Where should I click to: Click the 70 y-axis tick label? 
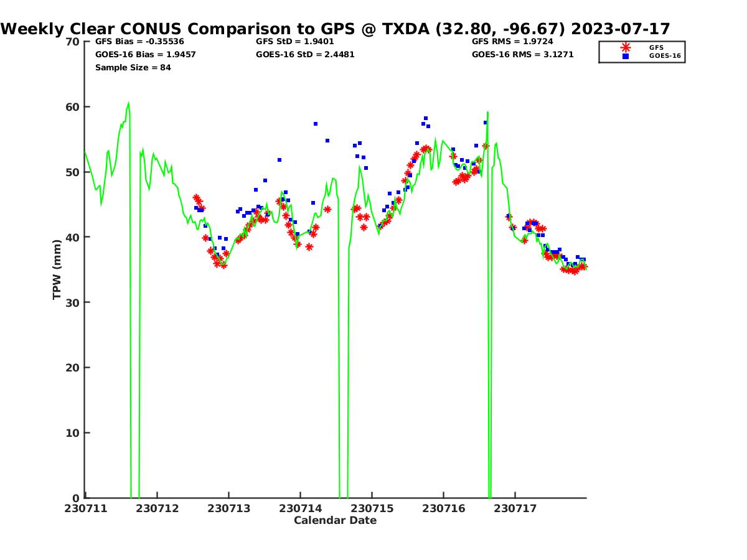pyautogui.click(x=73, y=42)
